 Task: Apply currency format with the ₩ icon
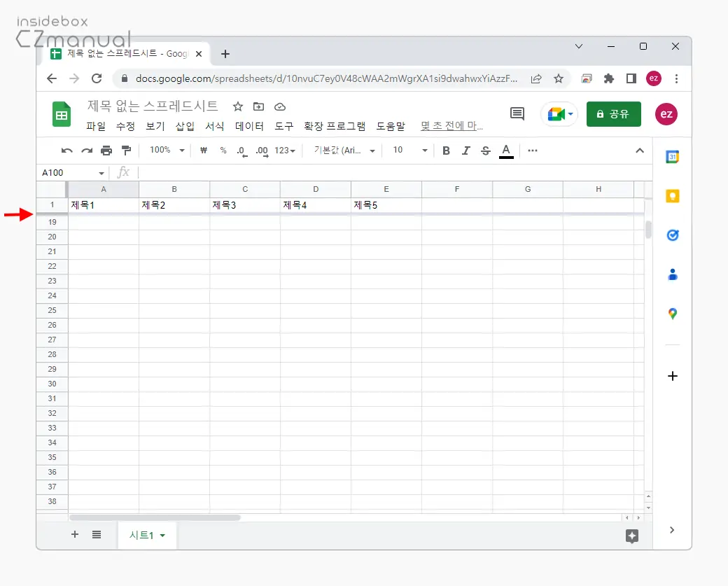(203, 150)
